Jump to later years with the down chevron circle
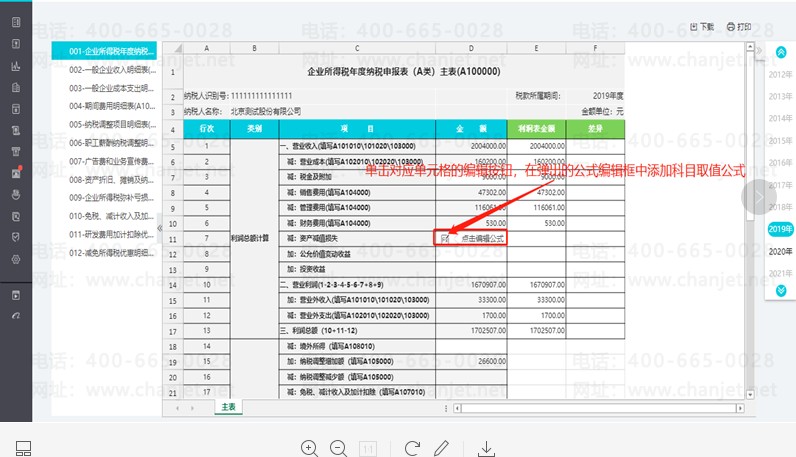The image size is (796, 457). (781, 290)
